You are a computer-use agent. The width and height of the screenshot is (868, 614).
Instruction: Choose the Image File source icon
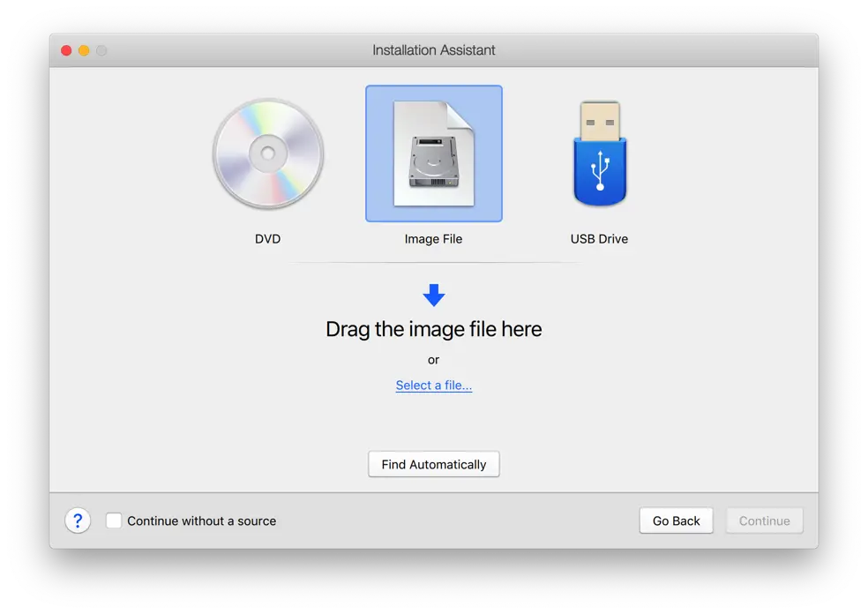pos(434,153)
